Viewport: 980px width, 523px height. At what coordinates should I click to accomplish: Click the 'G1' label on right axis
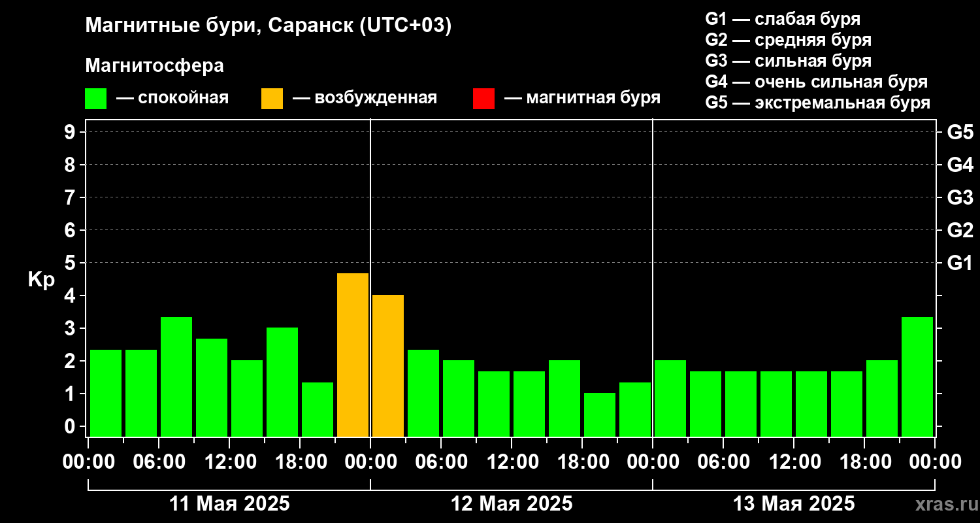960,263
